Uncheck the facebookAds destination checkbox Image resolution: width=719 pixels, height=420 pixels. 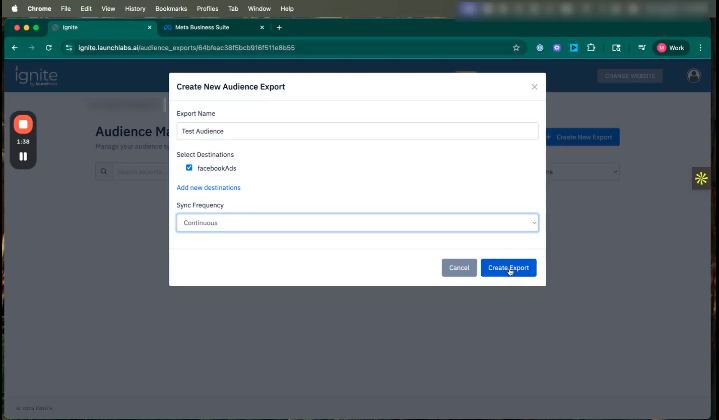click(x=189, y=168)
